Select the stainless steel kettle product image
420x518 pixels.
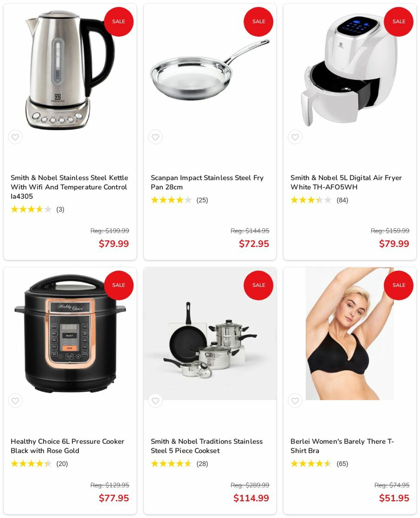coord(70,70)
